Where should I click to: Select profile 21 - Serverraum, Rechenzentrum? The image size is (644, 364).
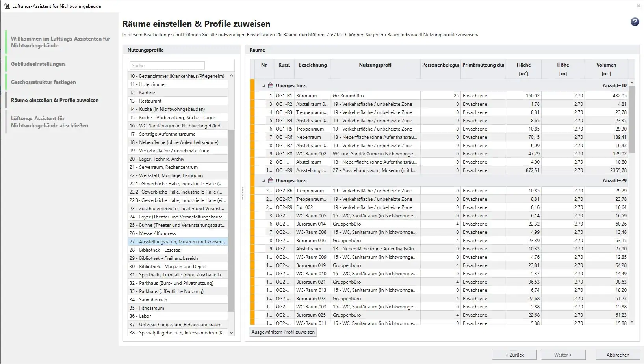coord(178,167)
